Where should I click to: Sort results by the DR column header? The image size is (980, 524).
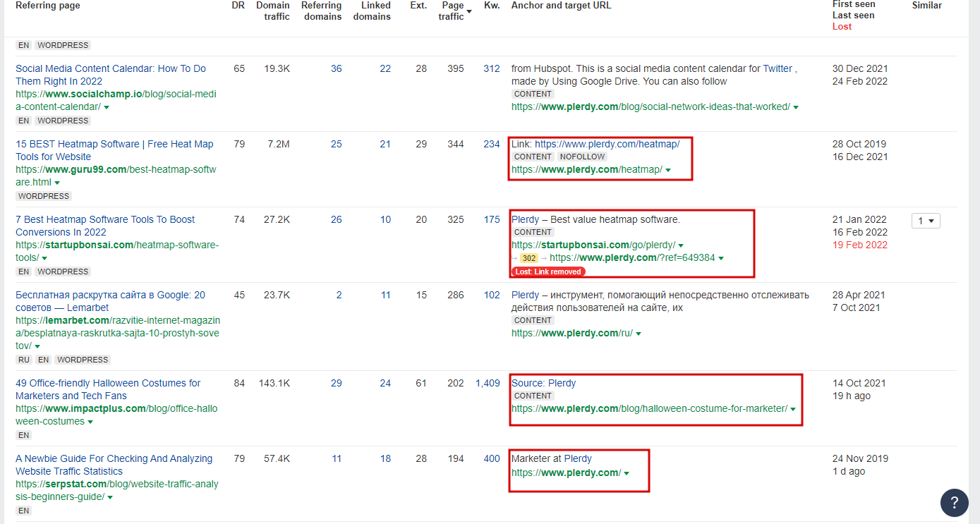(x=238, y=6)
